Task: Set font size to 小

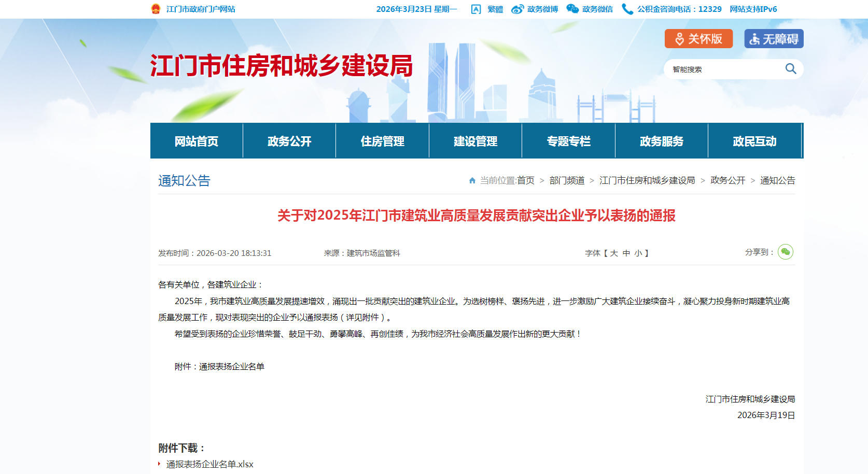Action: 638,253
